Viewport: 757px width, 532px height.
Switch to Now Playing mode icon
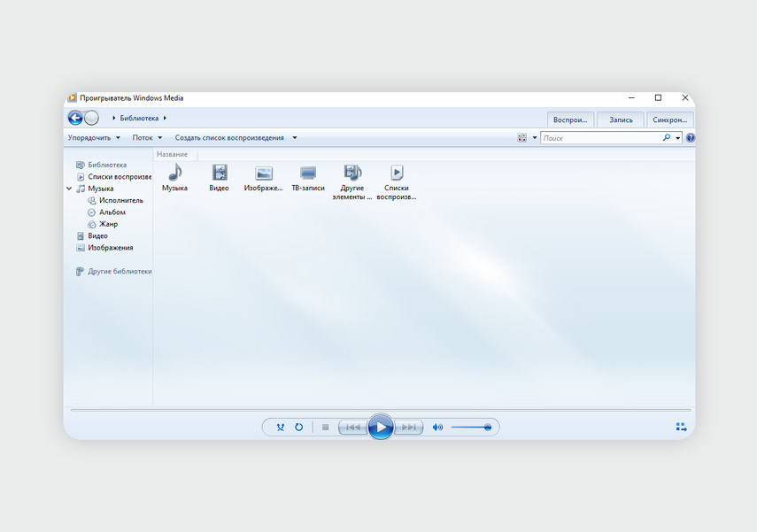[681, 427]
